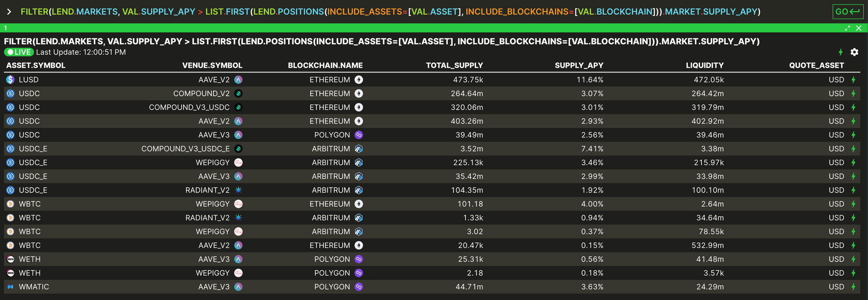Viewport: 868px width, 300px height.
Task: Sort by BLOCKCHAIN.NAME column header
Action: tap(325, 65)
